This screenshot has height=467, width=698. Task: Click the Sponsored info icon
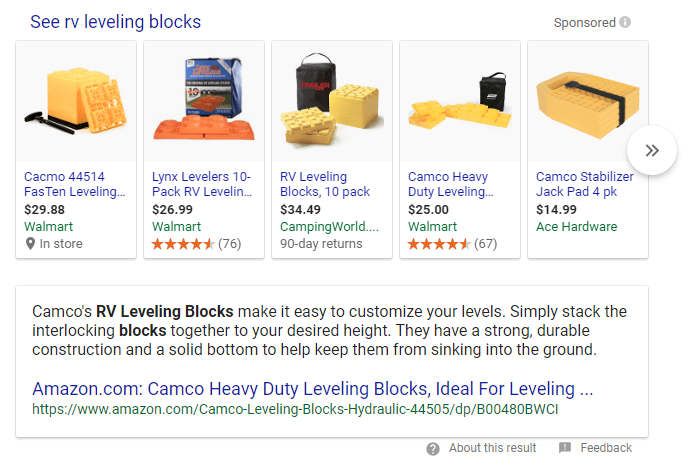coord(625,23)
